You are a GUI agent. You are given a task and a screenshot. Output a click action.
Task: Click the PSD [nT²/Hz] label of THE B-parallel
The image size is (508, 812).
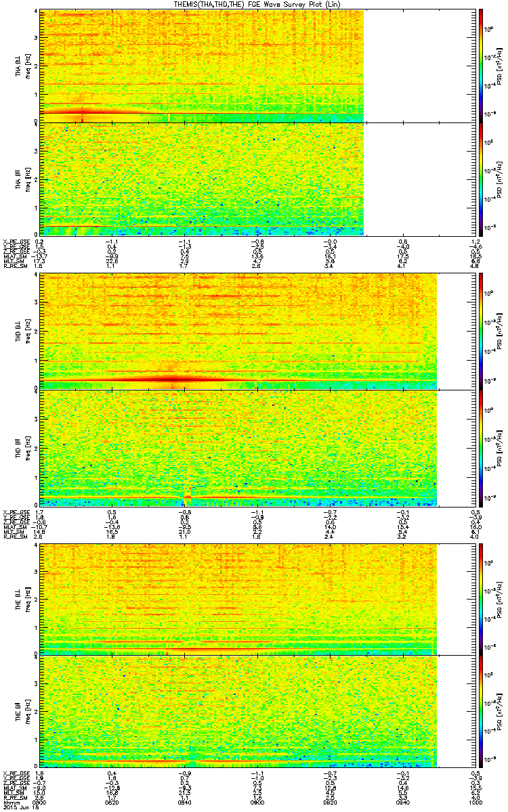coord(500,712)
